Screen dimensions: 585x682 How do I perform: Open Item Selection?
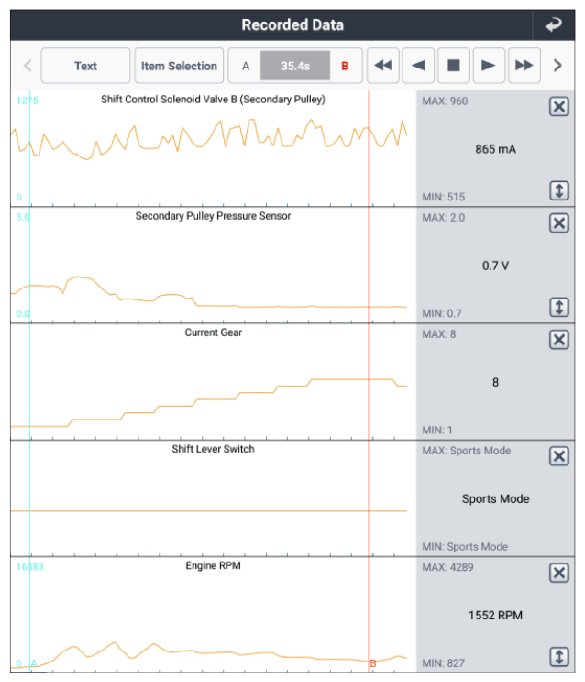(179, 66)
